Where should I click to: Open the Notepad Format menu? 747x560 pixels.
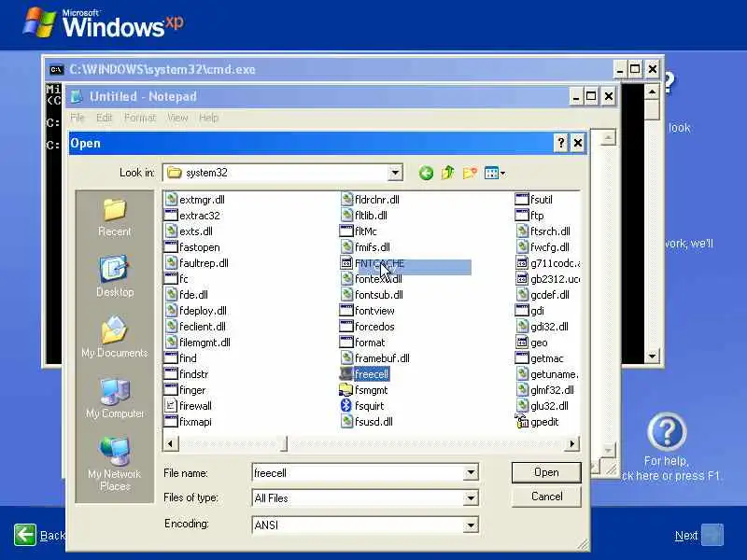[140, 118]
